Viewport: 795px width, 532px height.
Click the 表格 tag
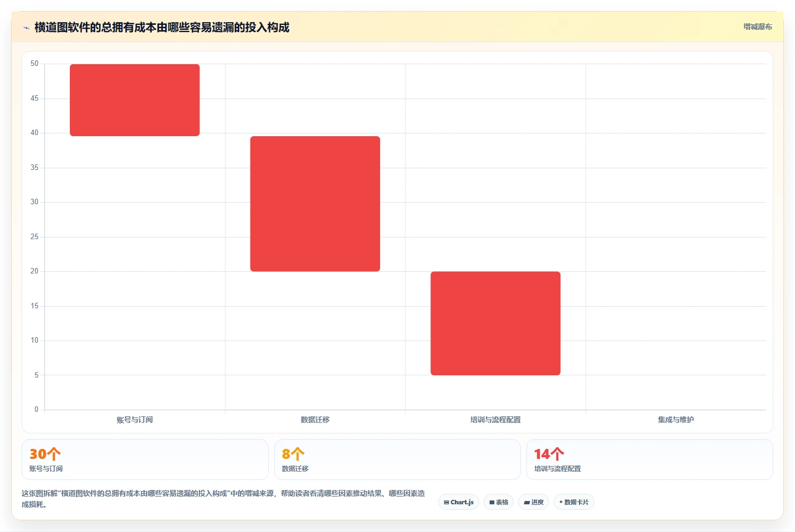click(499, 502)
